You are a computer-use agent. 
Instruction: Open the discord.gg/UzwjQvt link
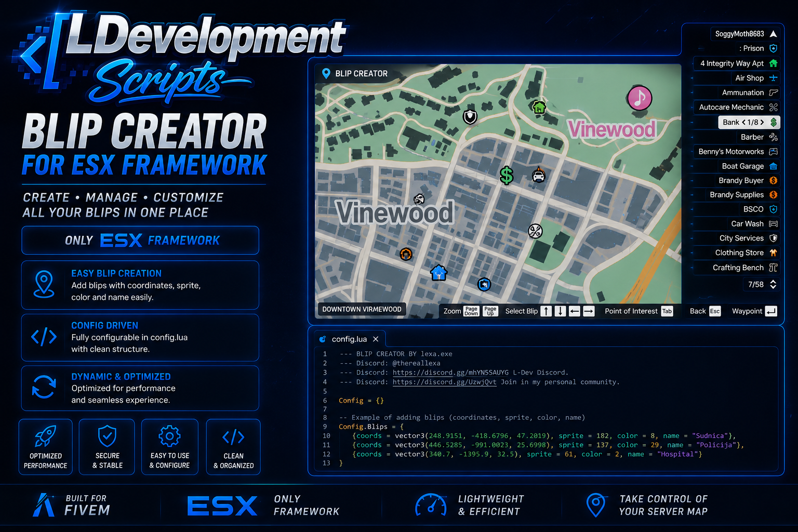[x=444, y=382]
